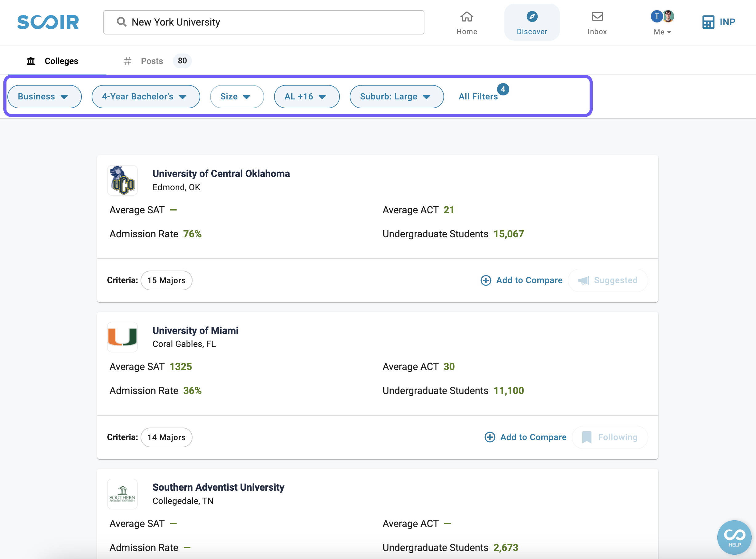Click plus icon for Central Oklahoma compare
Viewport: 756px width, 559px height.
click(486, 280)
